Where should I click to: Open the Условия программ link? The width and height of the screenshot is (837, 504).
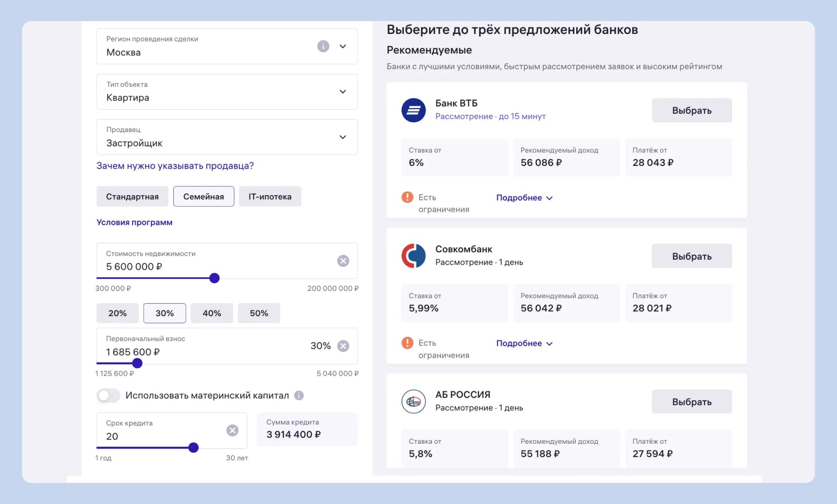click(134, 222)
